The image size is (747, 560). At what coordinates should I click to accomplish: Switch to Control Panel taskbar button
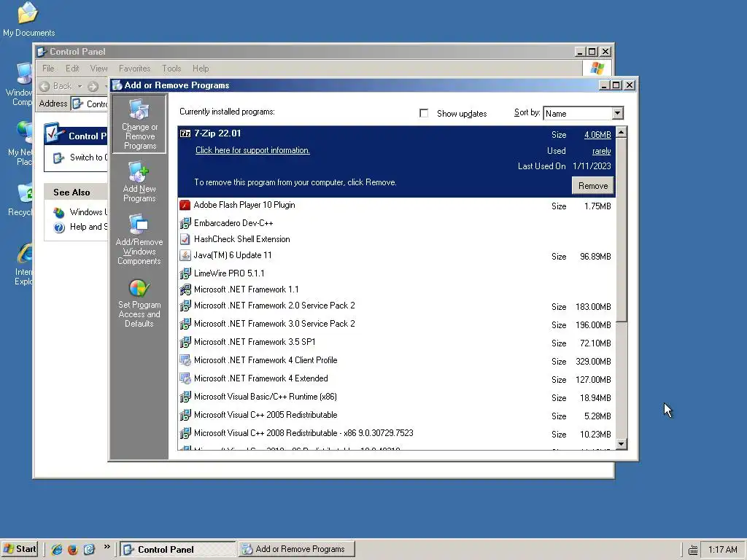click(177, 549)
